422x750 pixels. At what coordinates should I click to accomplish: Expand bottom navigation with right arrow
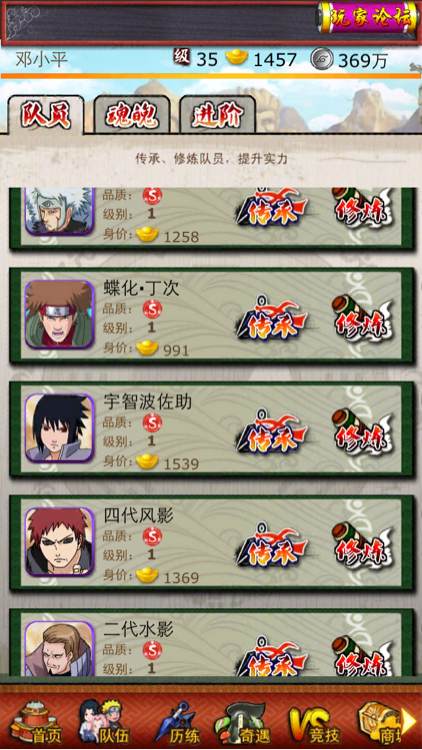tap(409, 723)
